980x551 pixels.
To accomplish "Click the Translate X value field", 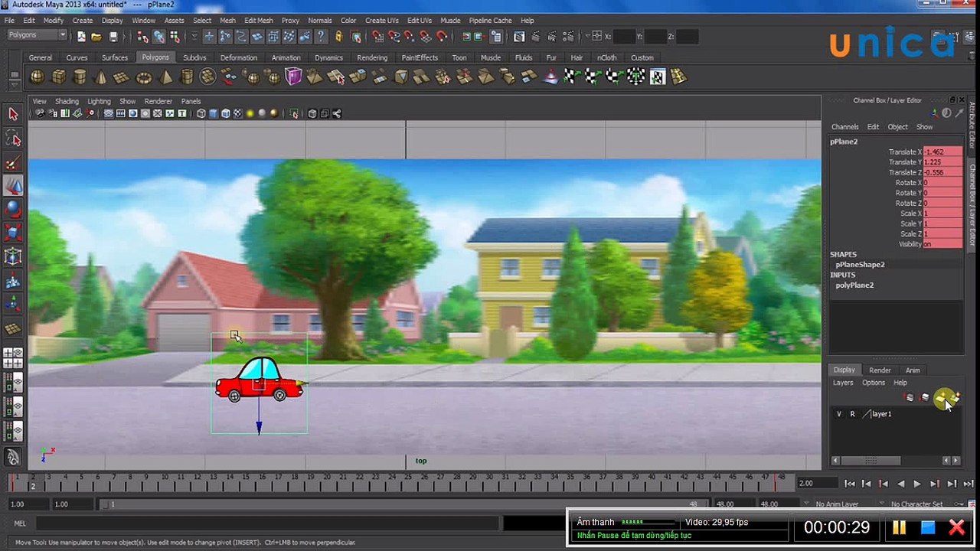I will click(x=942, y=152).
